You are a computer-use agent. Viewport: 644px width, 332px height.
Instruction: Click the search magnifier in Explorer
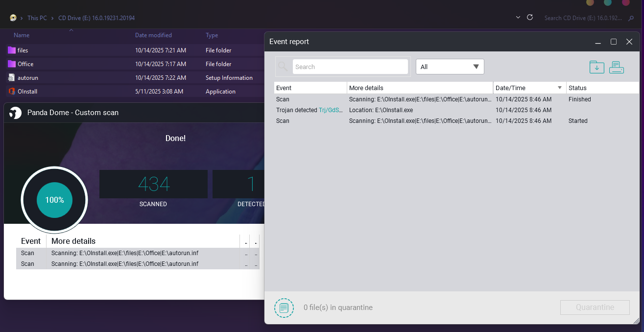[631, 18]
